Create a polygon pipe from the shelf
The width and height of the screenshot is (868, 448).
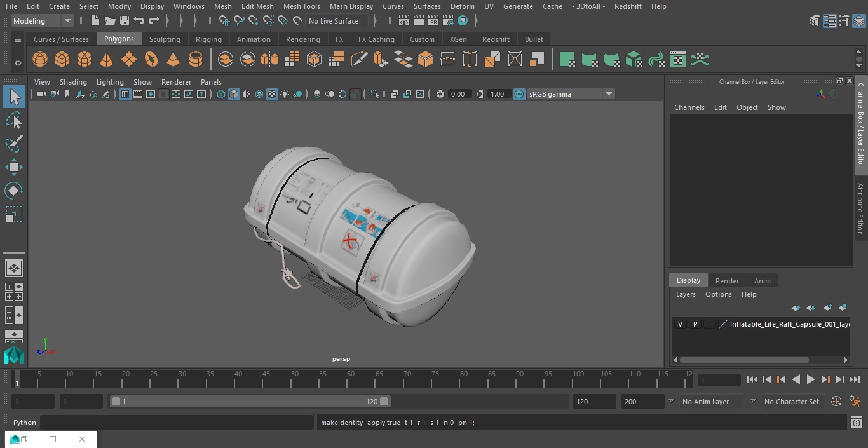pyautogui.click(x=195, y=60)
